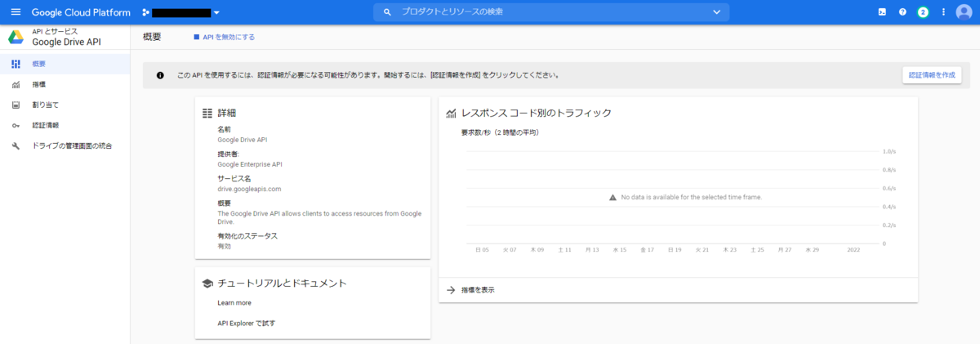This screenshot has width=980, height=344.
Task: Select 割り当て in the sidebar
Action: (65, 105)
